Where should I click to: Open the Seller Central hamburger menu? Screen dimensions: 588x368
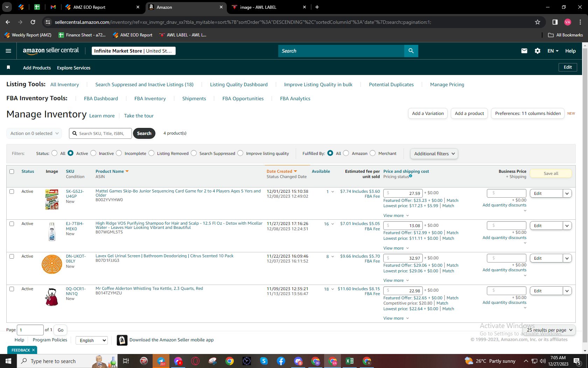[x=8, y=51]
